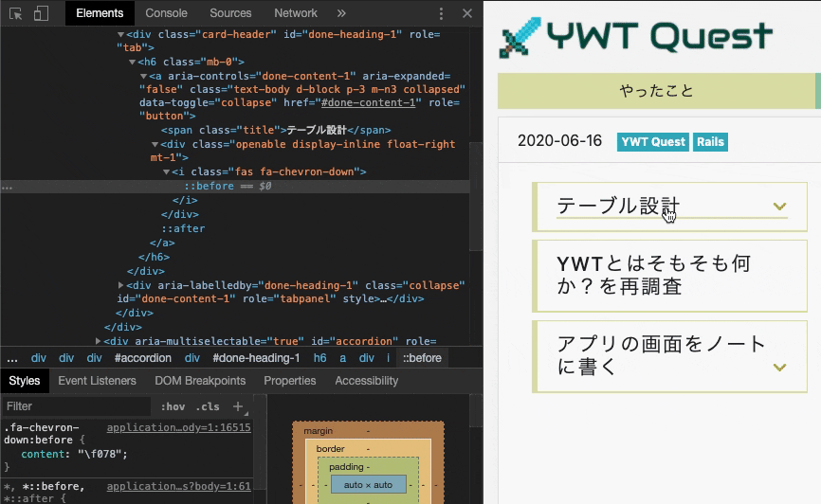Click the h6 breadcrumb item
Viewport: 821px width, 504px height.
319,358
